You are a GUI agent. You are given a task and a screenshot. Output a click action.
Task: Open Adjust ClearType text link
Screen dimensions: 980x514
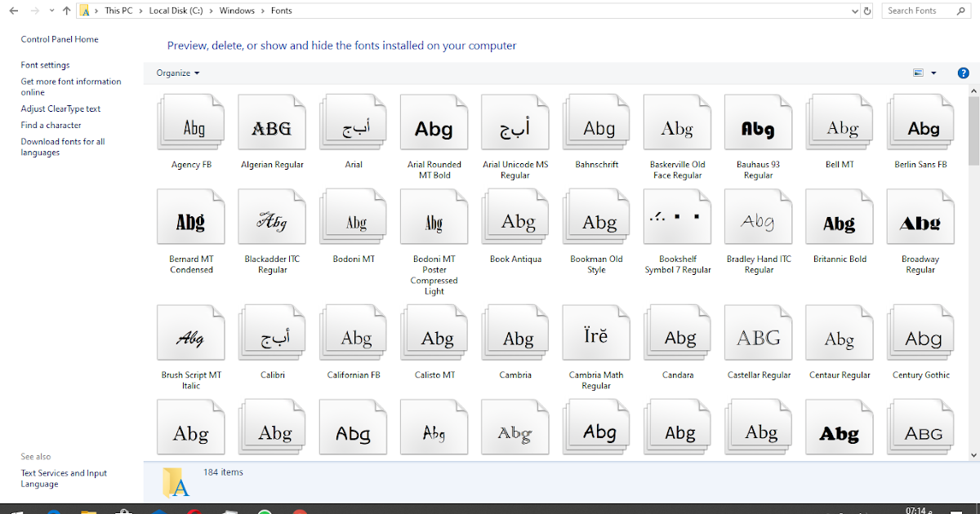click(x=60, y=109)
